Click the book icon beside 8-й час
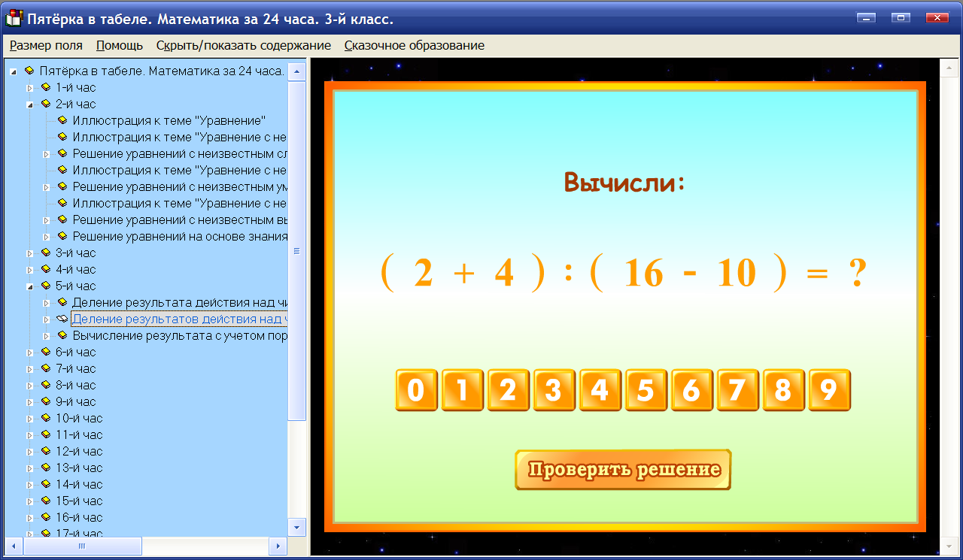This screenshot has width=963, height=560. coord(46,385)
